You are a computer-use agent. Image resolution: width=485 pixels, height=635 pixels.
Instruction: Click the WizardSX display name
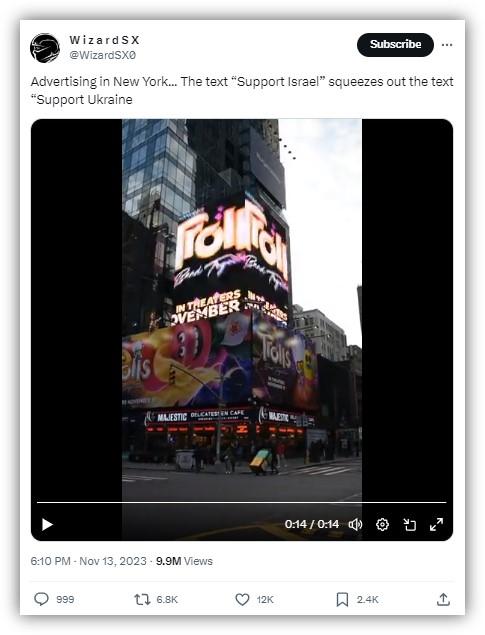click(104, 40)
